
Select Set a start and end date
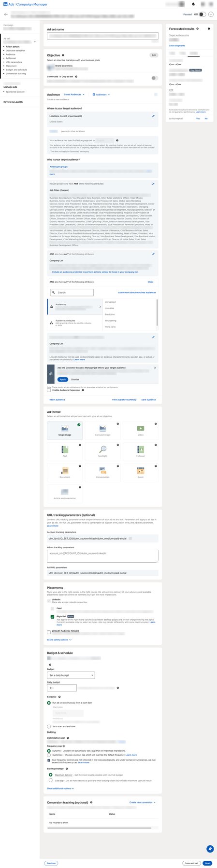49,726
